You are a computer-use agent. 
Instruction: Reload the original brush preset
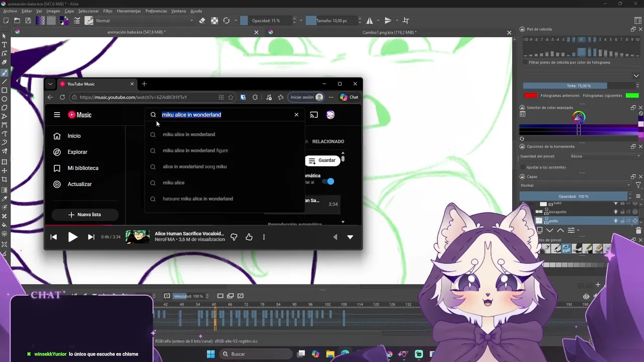pyautogui.click(x=226, y=21)
